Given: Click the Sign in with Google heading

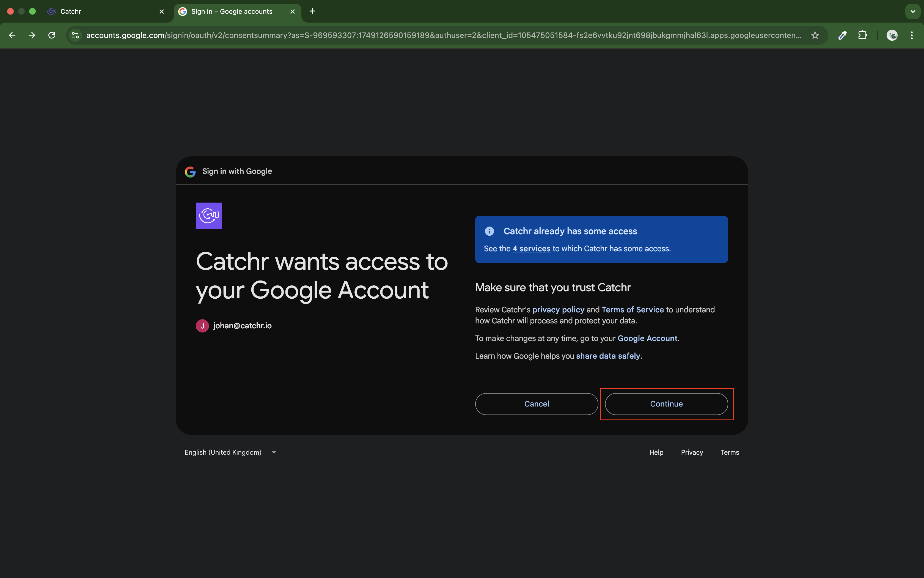Looking at the screenshot, I should click(x=237, y=171).
